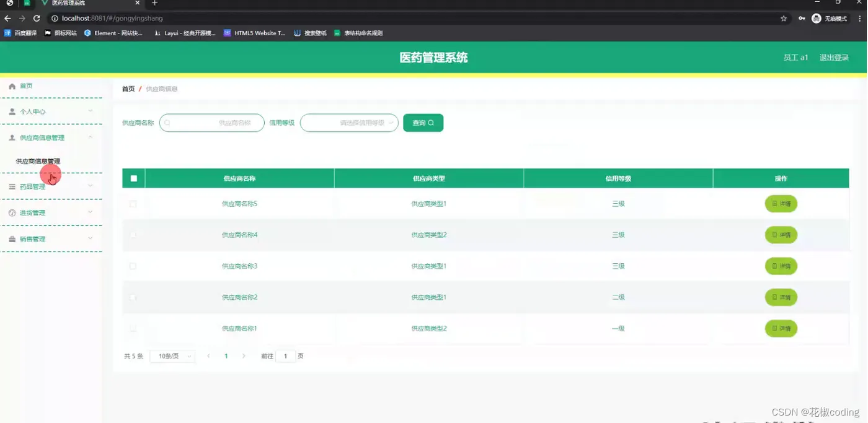Image resolution: width=868 pixels, height=423 pixels.
Task: Click the 医药管理系统 header title
Action: [x=433, y=58]
